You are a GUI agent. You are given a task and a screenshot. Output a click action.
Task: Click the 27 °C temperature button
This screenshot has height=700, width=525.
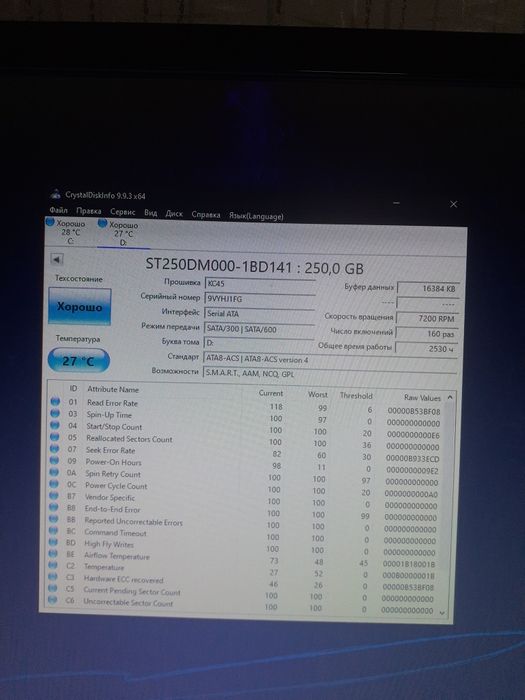coord(78,360)
